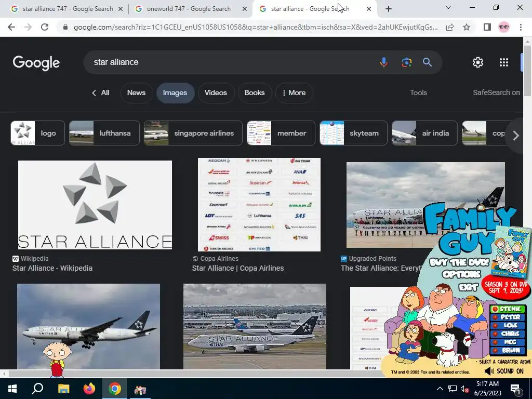Click the muted volume tray icon
This screenshot has height=399, width=532.
click(465, 389)
